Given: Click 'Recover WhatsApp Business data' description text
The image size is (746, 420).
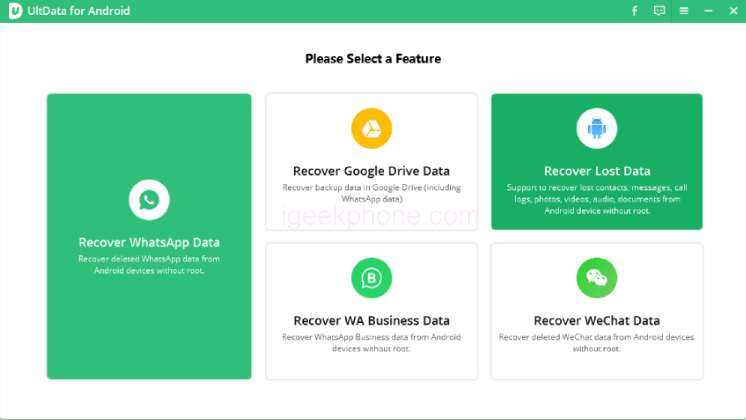Looking at the screenshot, I should pyautogui.click(x=371, y=342).
